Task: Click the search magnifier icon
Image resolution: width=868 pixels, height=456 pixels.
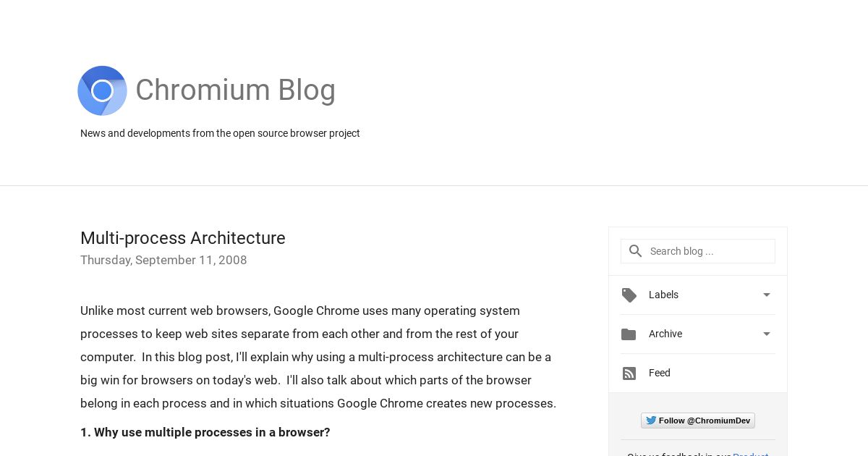Action: point(635,251)
